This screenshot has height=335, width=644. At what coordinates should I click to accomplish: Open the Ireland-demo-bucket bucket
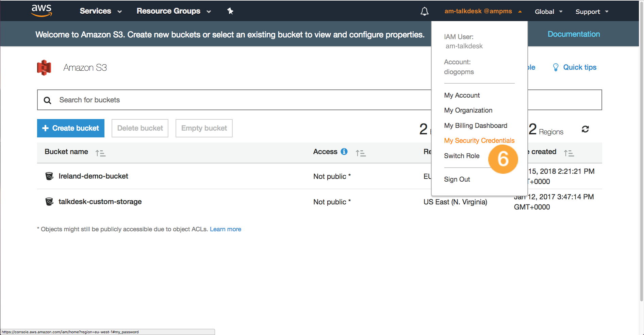pos(93,176)
